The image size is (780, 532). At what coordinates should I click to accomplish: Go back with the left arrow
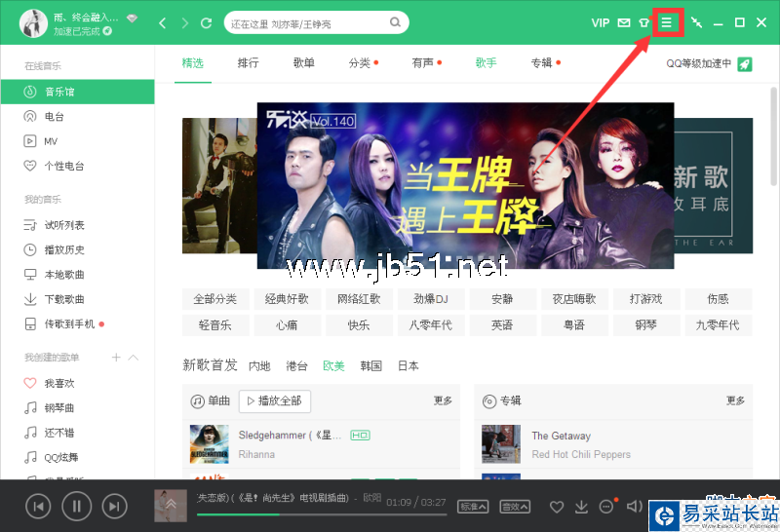click(x=162, y=22)
